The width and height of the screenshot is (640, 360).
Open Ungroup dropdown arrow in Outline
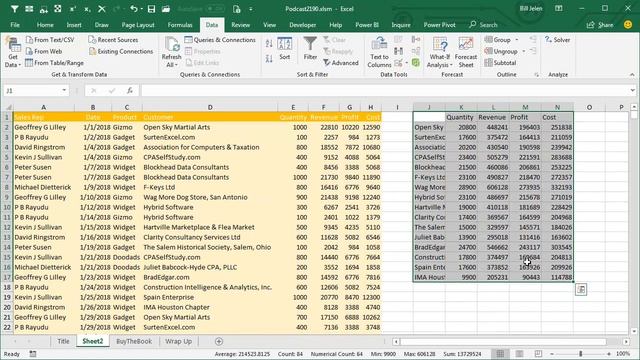click(524, 51)
